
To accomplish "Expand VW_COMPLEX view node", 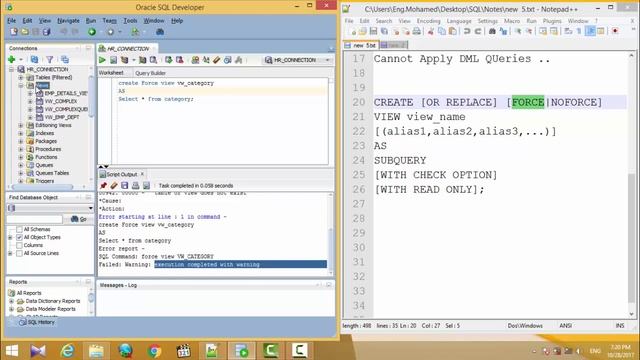I will (x=30, y=101).
